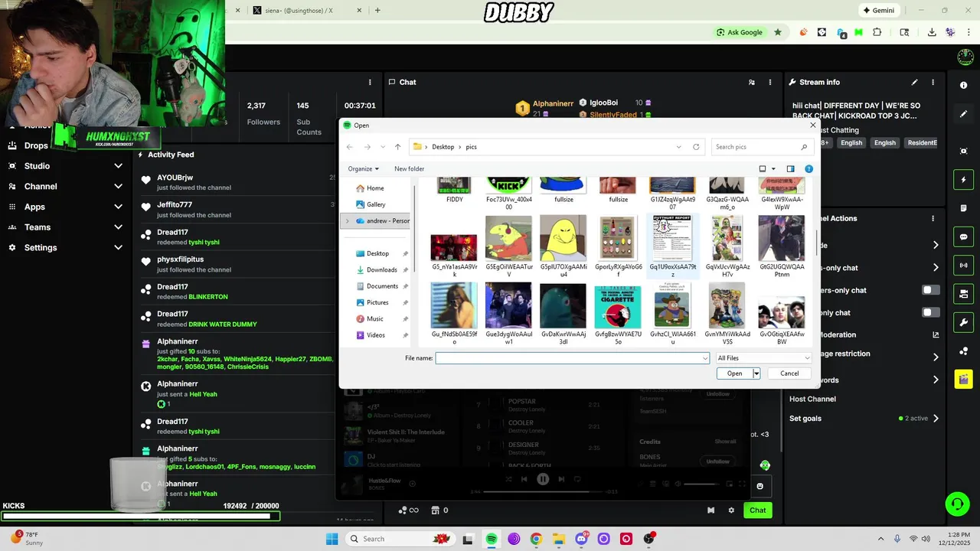980x551 pixels.
Task: Open Spotify from the taskbar
Action: coord(491,539)
